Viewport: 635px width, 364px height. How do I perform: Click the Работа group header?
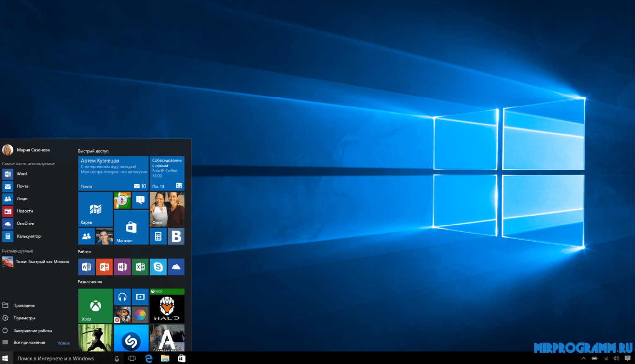(84, 252)
